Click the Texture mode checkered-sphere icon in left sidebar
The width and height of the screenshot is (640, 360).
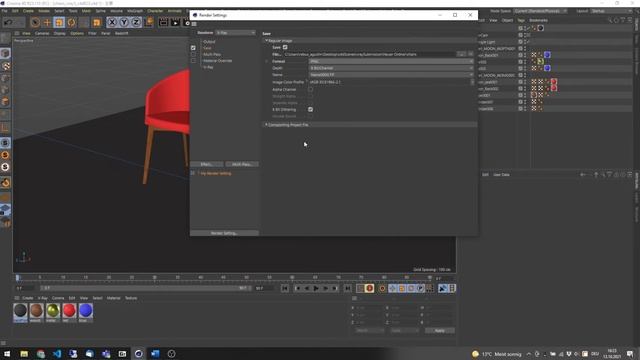[x=5, y=66]
